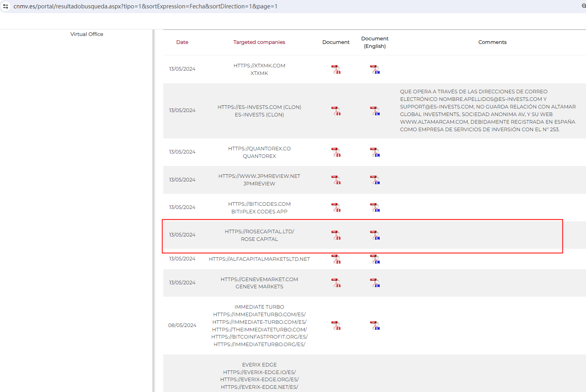Sort by Targeted companies header
Screen dimensions: 586x392
(259, 42)
